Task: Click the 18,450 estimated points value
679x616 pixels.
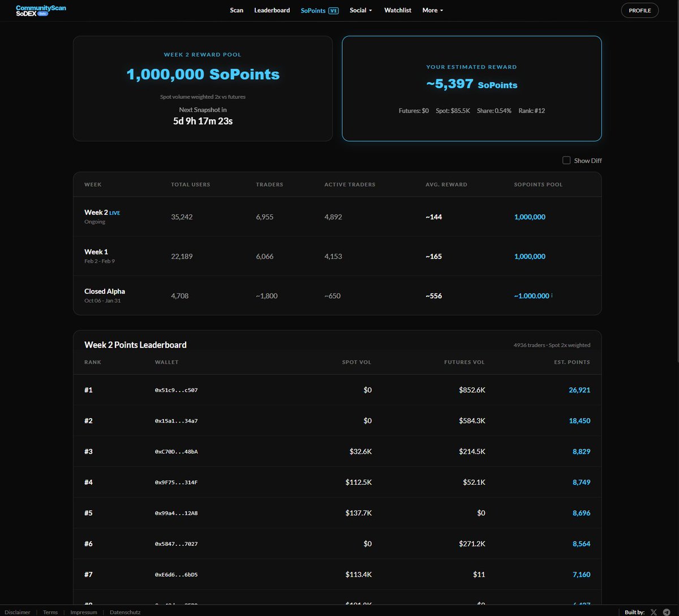Action: pos(579,420)
